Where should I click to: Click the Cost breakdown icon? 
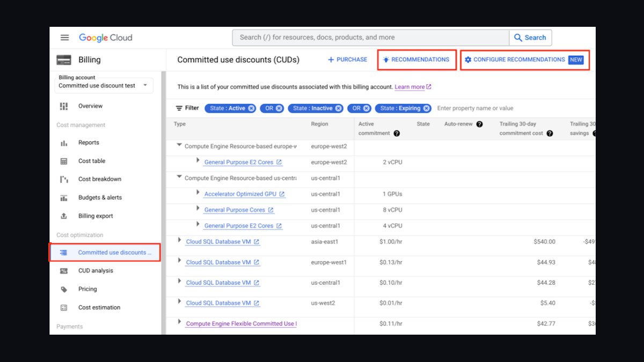click(64, 179)
